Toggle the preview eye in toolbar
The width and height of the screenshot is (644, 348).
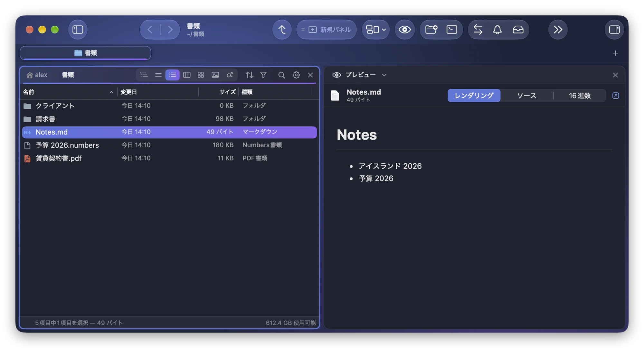coord(404,30)
